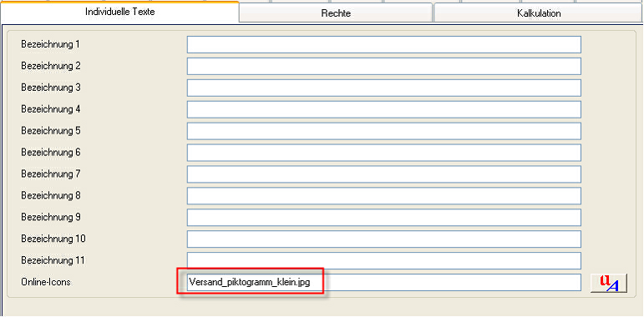Click the red-blue font icon button

coord(609,283)
